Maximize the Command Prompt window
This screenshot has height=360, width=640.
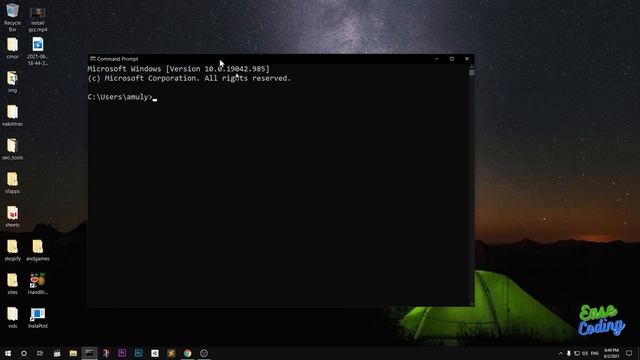point(451,59)
